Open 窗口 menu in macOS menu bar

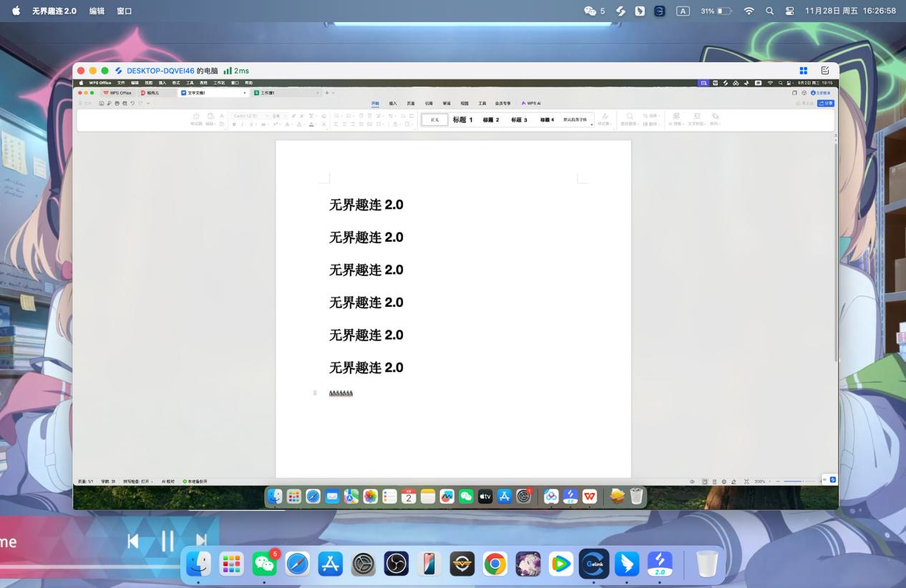click(x=124, y=11)
